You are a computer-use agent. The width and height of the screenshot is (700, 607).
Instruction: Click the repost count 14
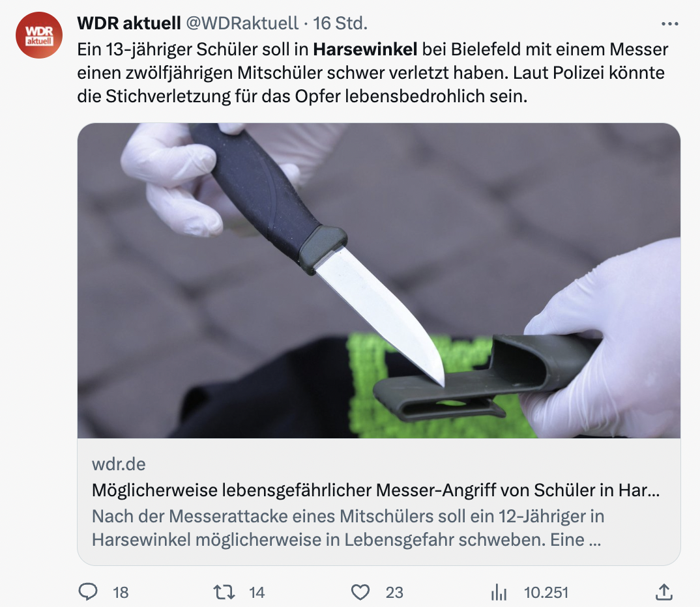[257, 593]
